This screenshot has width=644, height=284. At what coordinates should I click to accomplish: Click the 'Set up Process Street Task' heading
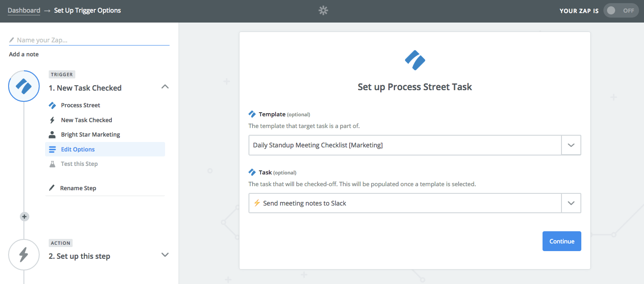point(415,87)
